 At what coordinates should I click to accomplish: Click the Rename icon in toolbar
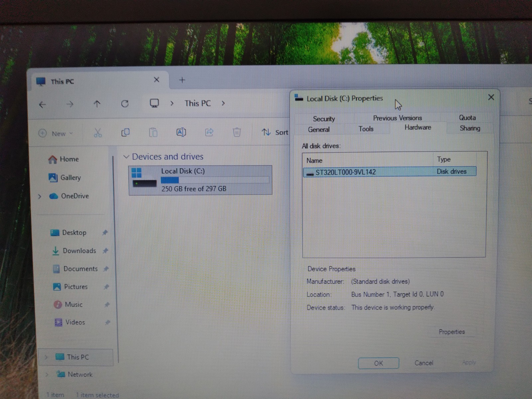(181, 132)
